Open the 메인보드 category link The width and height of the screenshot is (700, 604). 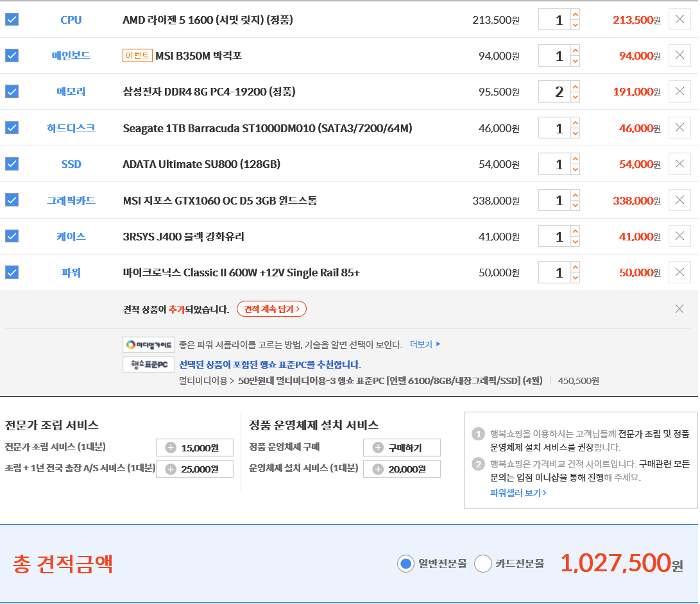pyautogui.click(x=71, y=56)
